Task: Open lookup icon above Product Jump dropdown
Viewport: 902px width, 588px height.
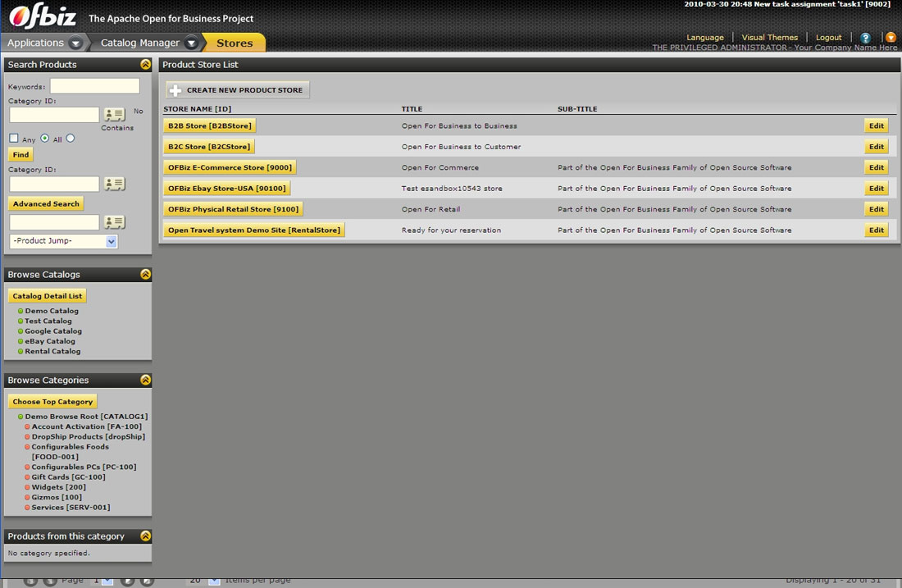Action: tap(115, 222)
